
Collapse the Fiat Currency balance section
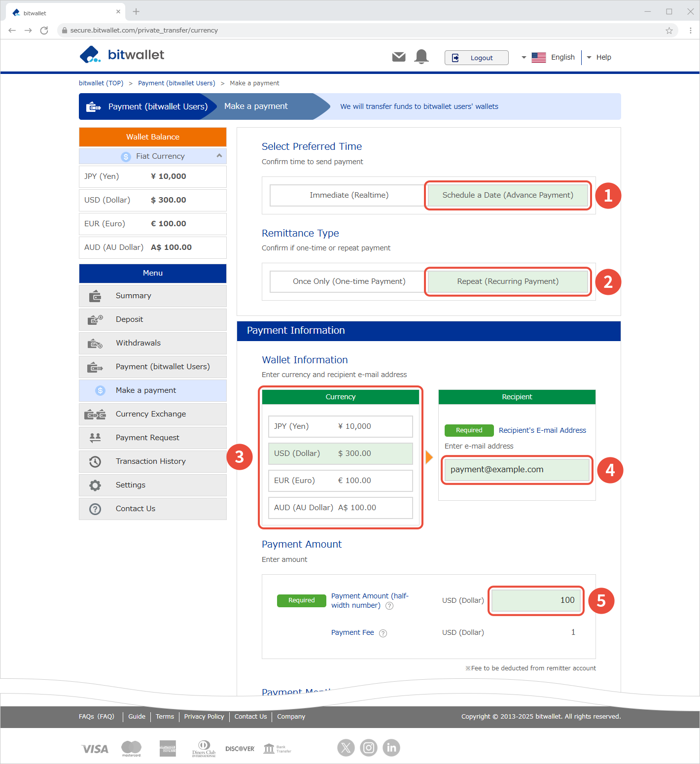219,156
